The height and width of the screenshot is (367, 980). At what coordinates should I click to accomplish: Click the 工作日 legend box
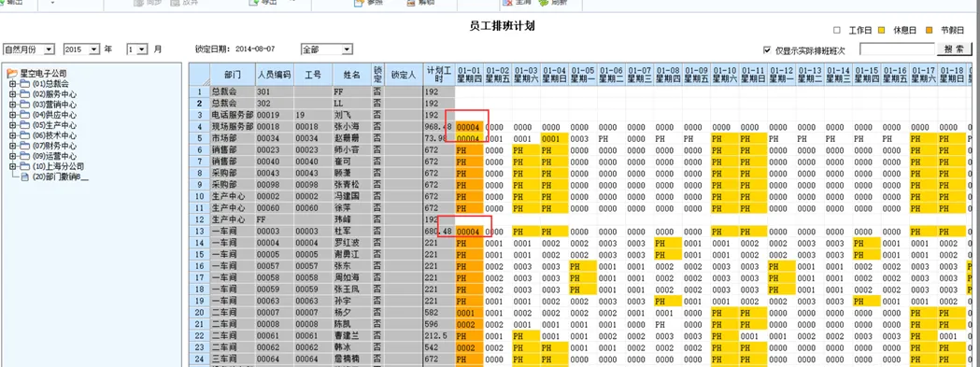[837, 30]
